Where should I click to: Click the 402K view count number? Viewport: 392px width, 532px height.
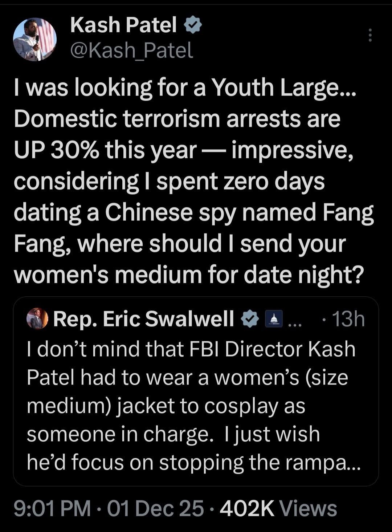[246, 508]
